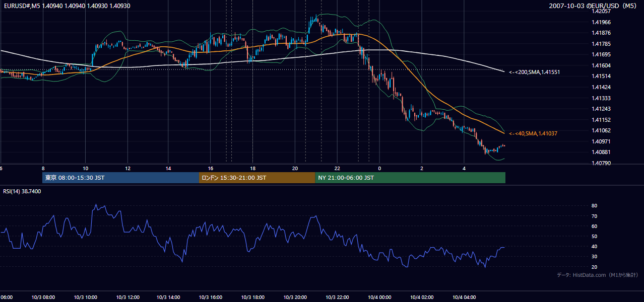Select the 東京 08:00-15:30 JST session bar
The image size is (644, 302).
(x=121, y=178)
